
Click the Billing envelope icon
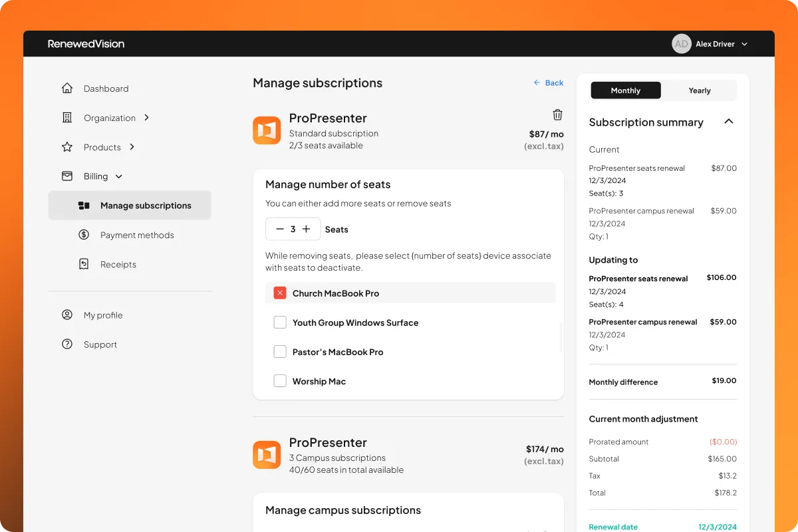coord(66,176)
